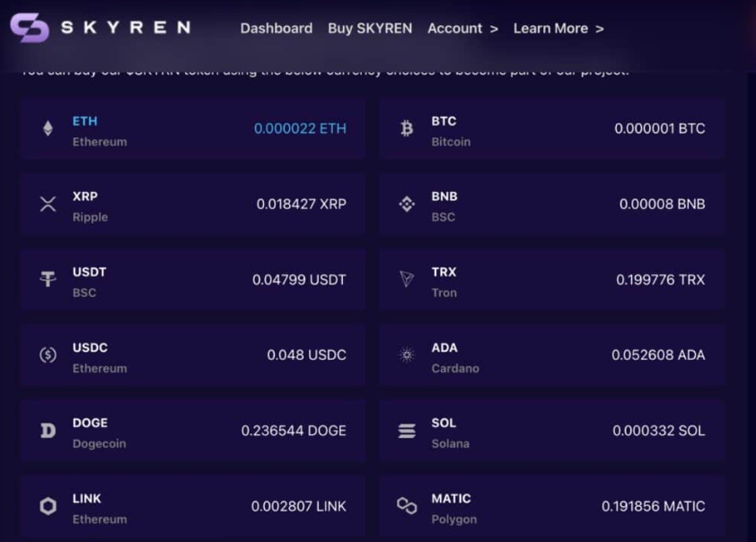Click the BNB coin icon
This screenshot has width=756, height=542.
click(x=407, y=204)
